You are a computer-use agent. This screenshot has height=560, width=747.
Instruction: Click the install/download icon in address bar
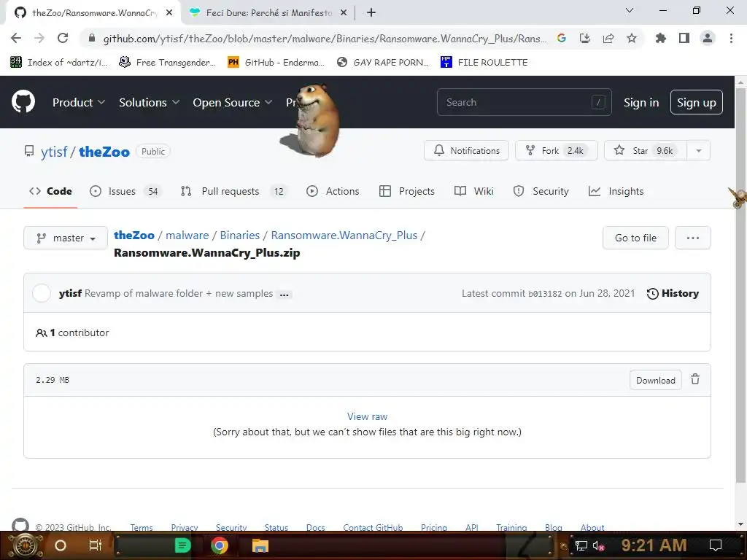tap(585, 38)
